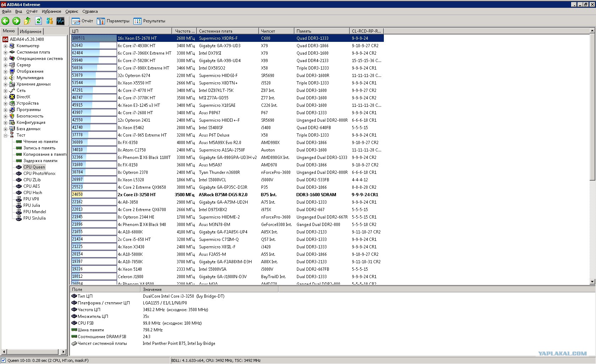Screen dimensions: 596x364
Task: Click the Результаты toolbar button
Action: click(x=149, y=21)
